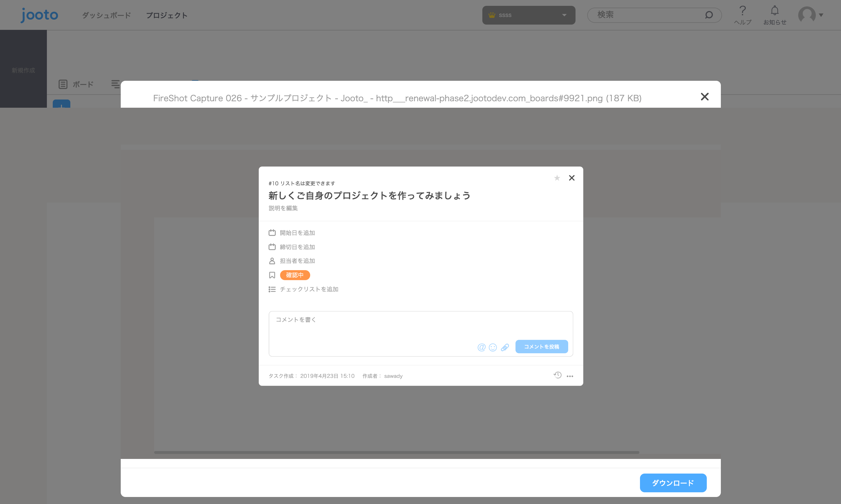
Task: Click the bookmark icon showing 確認中 tag
Action: coord(272,275)
